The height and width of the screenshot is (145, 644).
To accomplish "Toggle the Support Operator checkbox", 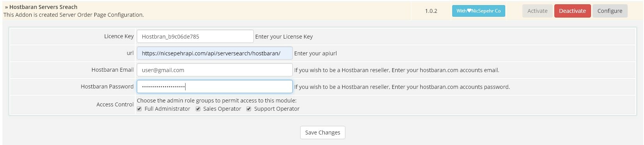I will [x=249, y=109].
